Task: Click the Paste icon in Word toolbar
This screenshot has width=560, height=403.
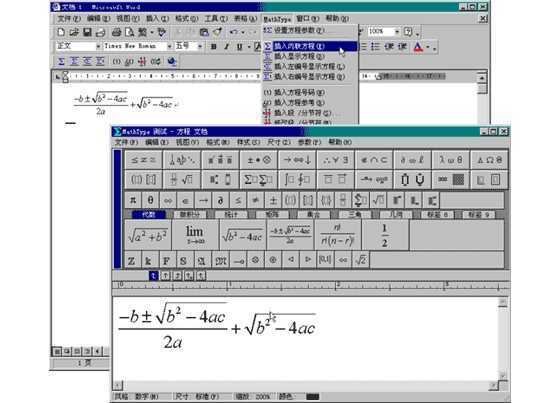Action: pyautogui.click(x=204, y=33)
